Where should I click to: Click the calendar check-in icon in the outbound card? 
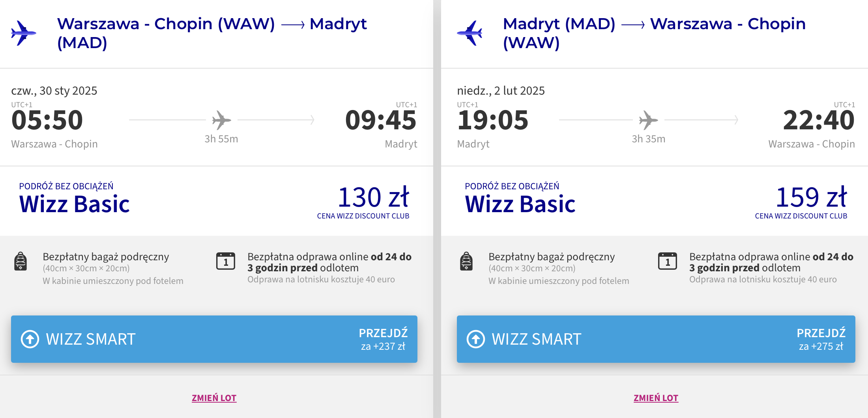(x=226, y=261)
